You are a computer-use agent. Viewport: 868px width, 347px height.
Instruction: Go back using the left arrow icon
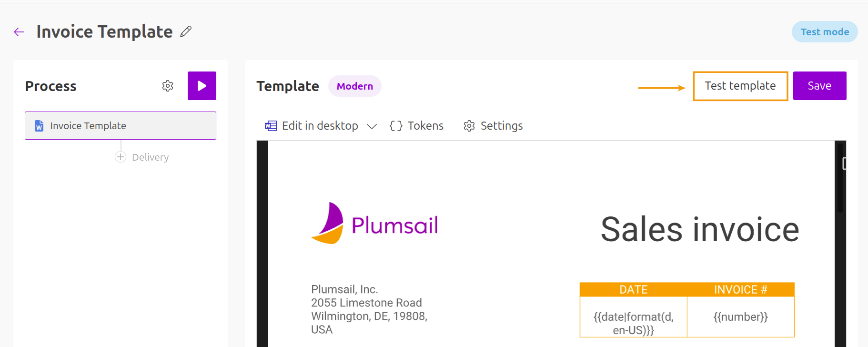point(18,31)
